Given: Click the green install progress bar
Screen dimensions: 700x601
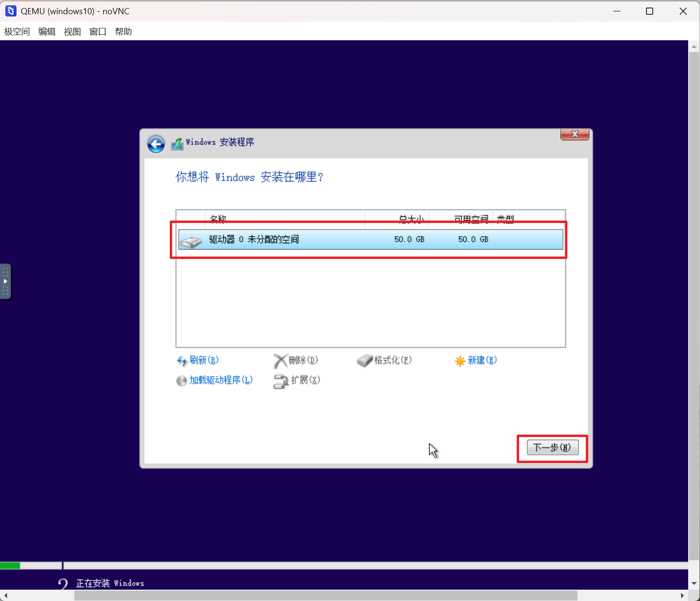Looking at the screenshot, I should pyautogui.click(x=10, y=565).
